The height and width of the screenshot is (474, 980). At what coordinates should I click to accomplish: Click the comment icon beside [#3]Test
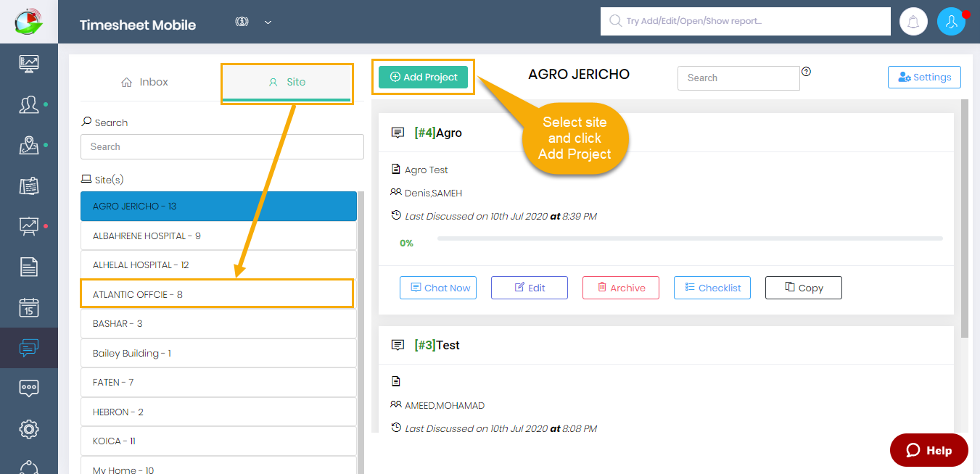(x=398, y=345)
